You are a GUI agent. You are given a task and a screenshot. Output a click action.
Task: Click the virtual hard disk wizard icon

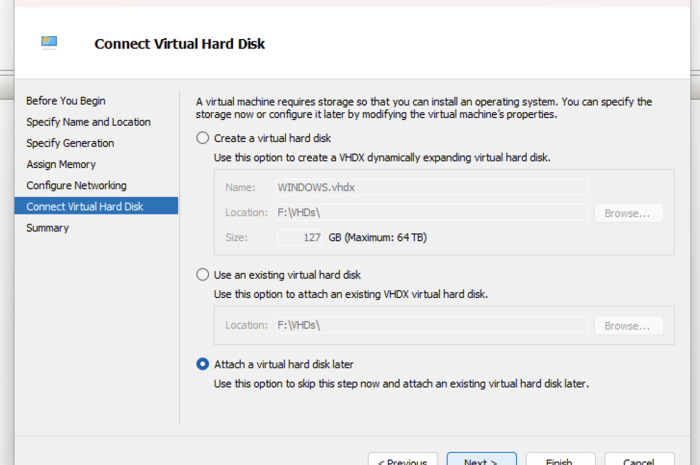(49, 42)
